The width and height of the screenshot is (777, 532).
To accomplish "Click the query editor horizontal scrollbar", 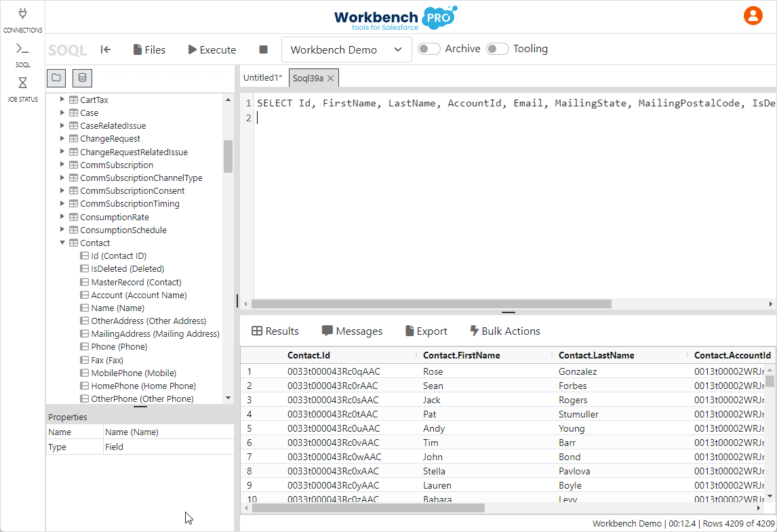I will tap(431, 304).
